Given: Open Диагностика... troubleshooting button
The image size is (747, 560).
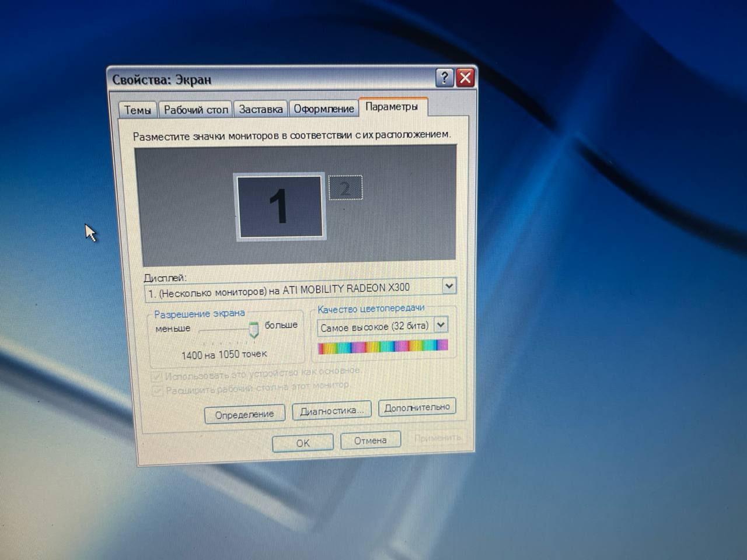Looking at the screenshot, I should (331, 411).
